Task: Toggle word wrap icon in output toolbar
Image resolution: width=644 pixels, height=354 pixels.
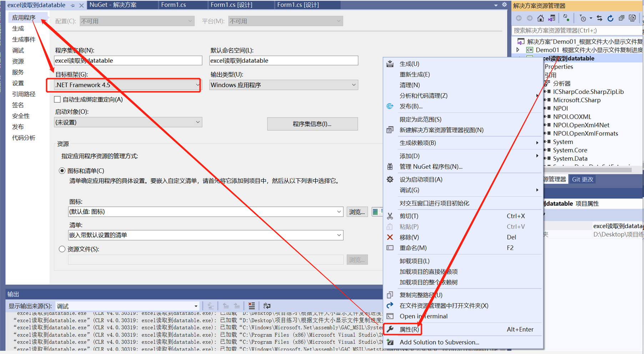Action: tap(267, 306)
